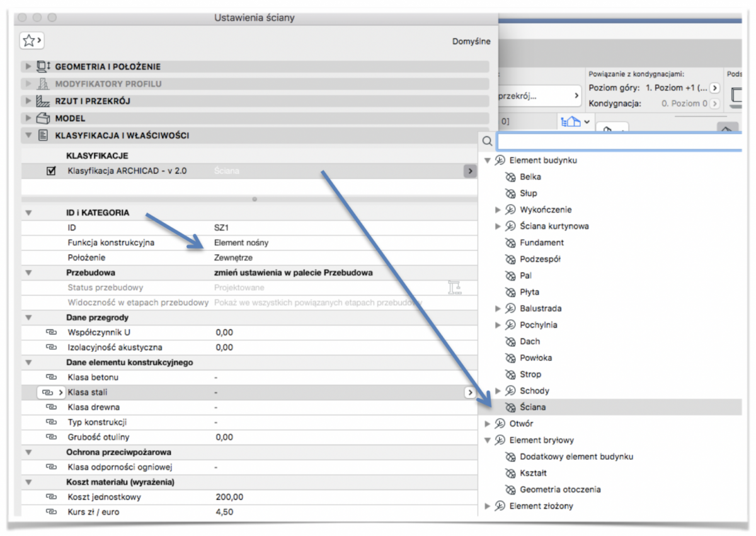Click the Belka classification icon
Viewport: 756px width, 536px height.
[x=511, y=177]
